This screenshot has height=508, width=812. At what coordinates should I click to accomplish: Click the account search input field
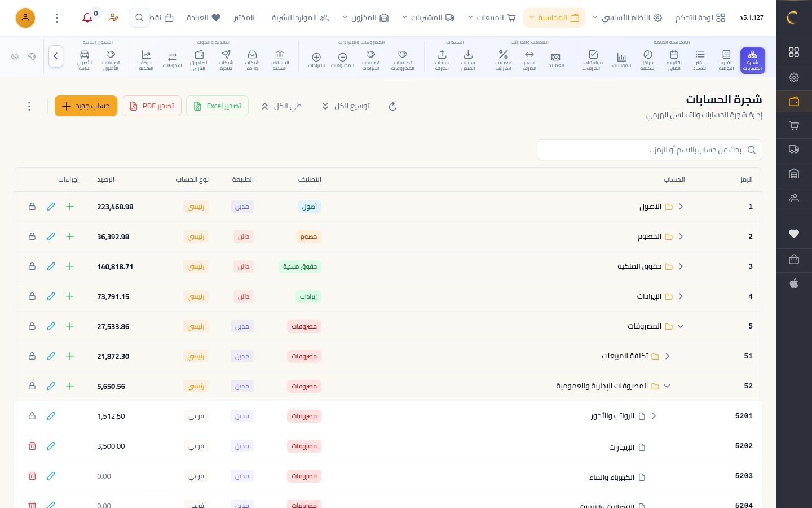(650, 150)
